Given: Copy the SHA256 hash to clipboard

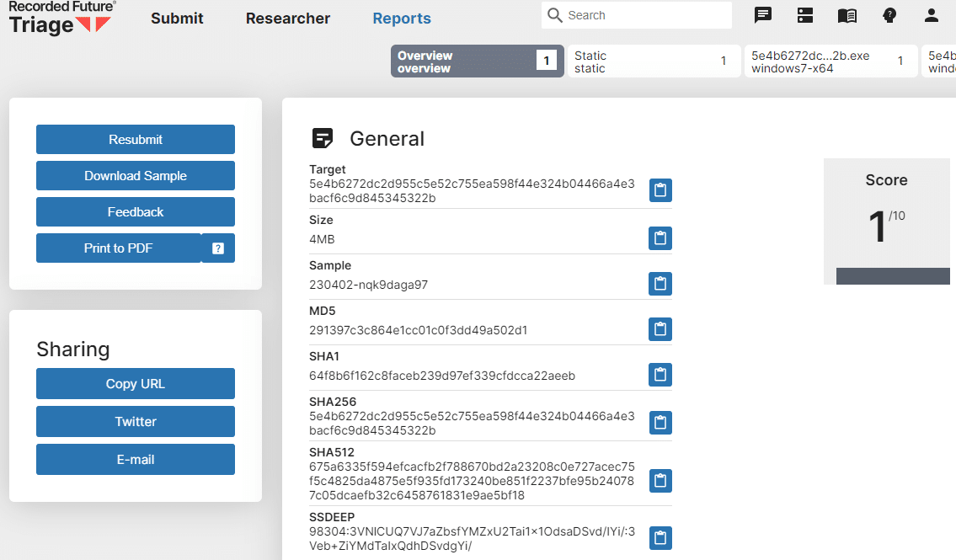Looking at the screenshot, I should pos(660,422).
